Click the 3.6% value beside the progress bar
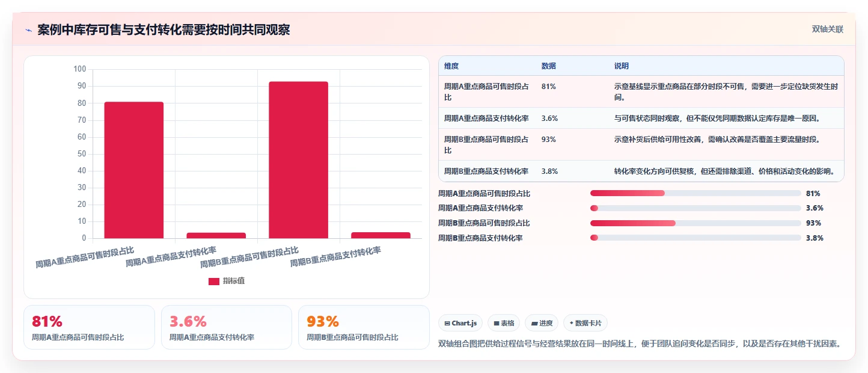The height and width of the screenshot is (373, 868). tap(815, 208)
